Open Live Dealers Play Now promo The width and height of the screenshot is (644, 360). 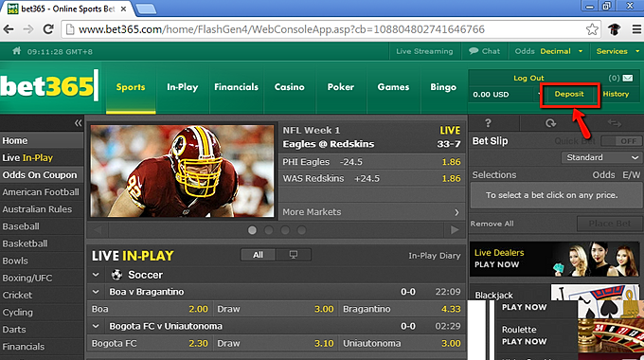[x=554, y=259]
